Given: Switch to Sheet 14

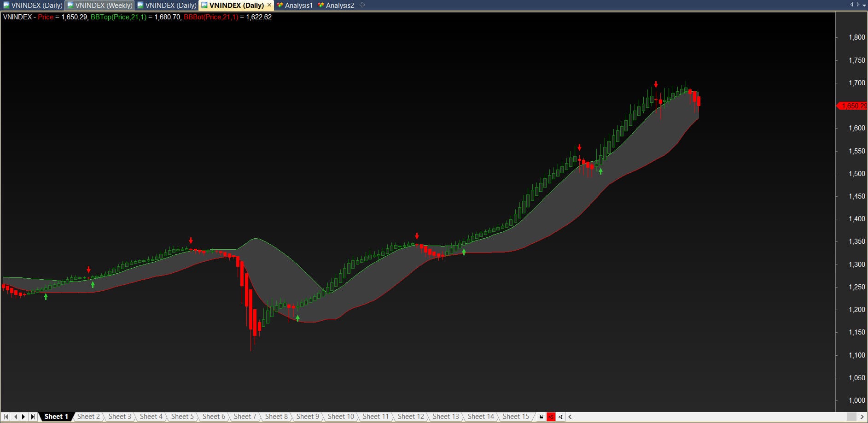Looking at the screenshot, I should 481,417.
